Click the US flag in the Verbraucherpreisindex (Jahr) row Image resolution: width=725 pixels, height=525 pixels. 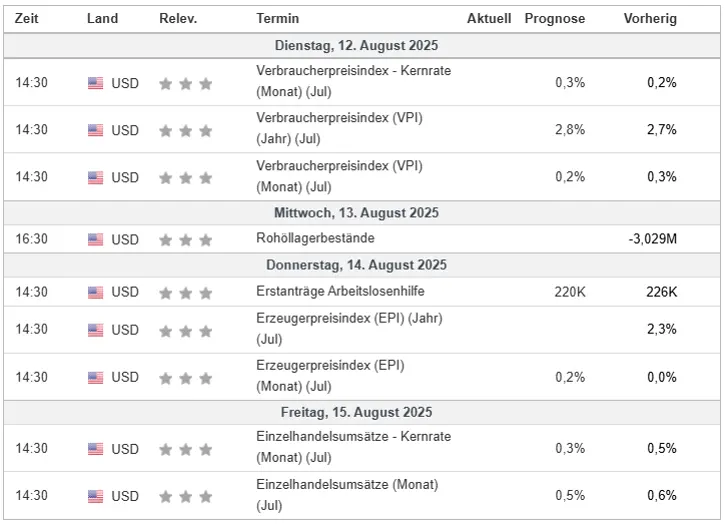(96, 130)
